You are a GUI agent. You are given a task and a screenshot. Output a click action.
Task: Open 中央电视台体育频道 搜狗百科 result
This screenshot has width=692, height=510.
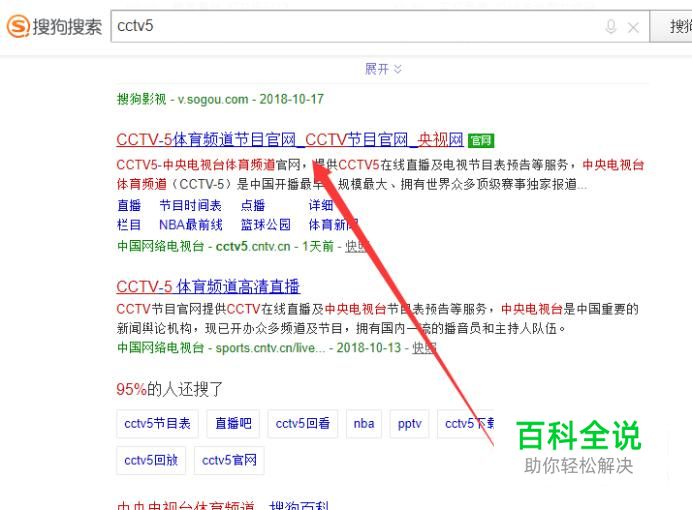[x=223, y=506]
